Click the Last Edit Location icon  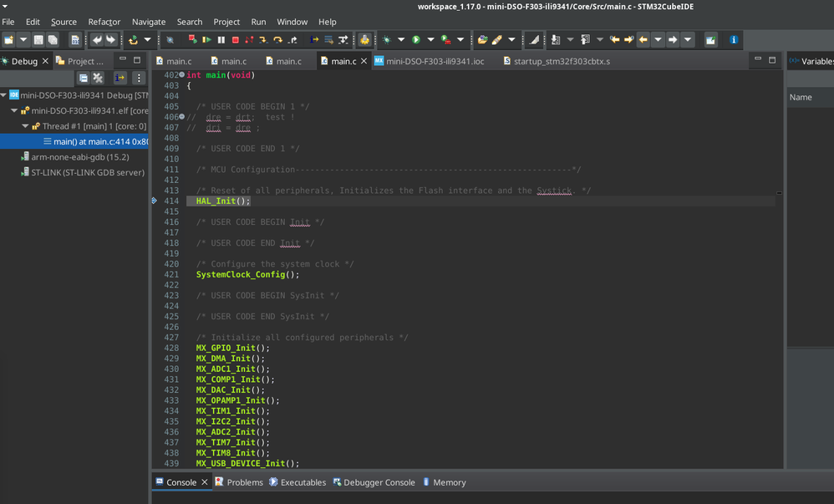coord(615,40)
